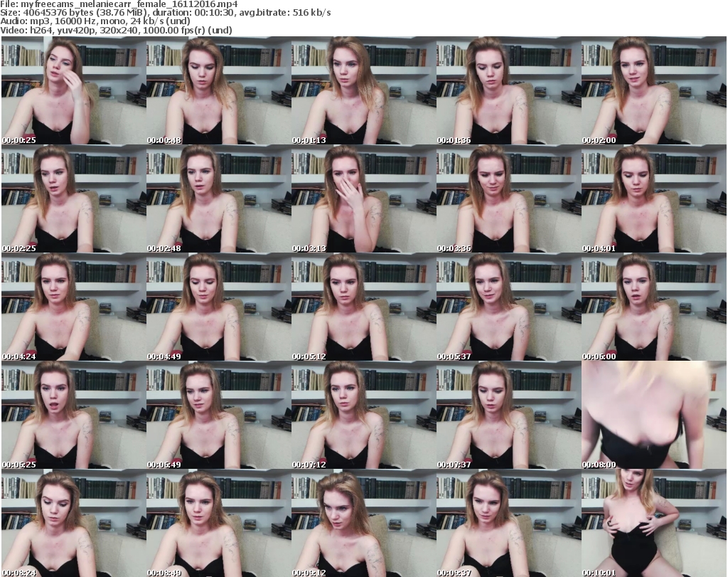Click the thumbnail timestamped 00:04:24
This screenshot has width=728, height=577.
pos(73,307)
